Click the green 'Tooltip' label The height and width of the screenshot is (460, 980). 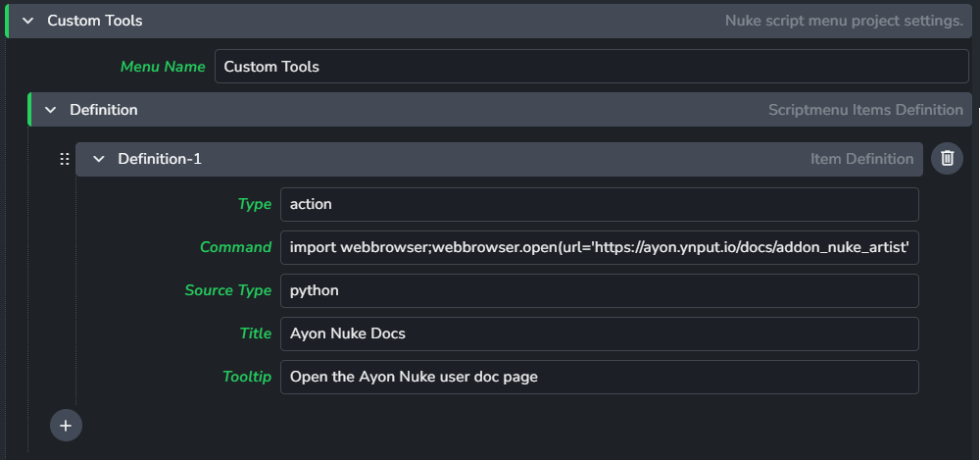coord(246,377)
